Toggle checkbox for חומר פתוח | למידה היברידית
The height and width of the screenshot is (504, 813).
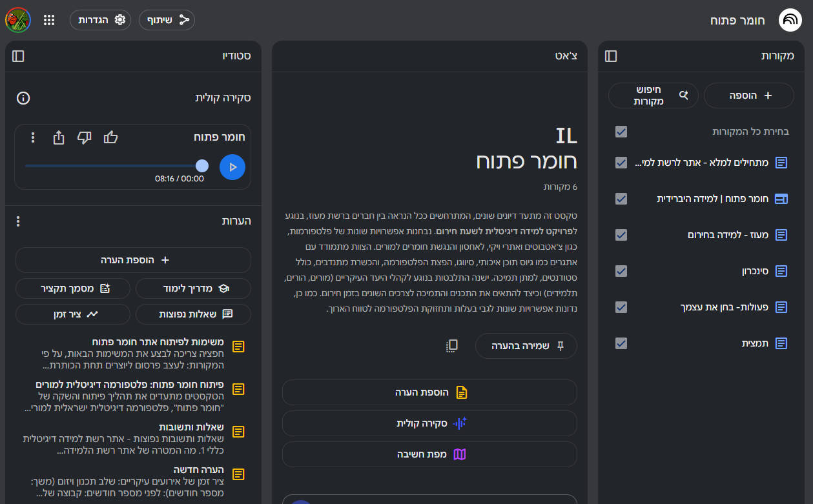pyautogui.click(x=621, y=199)
